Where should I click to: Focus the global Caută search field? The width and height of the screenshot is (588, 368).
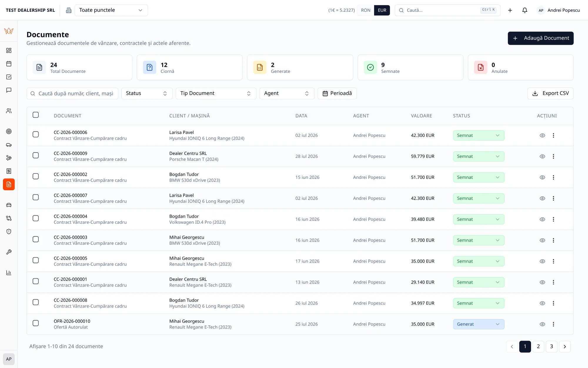click(x=447, y=10)
